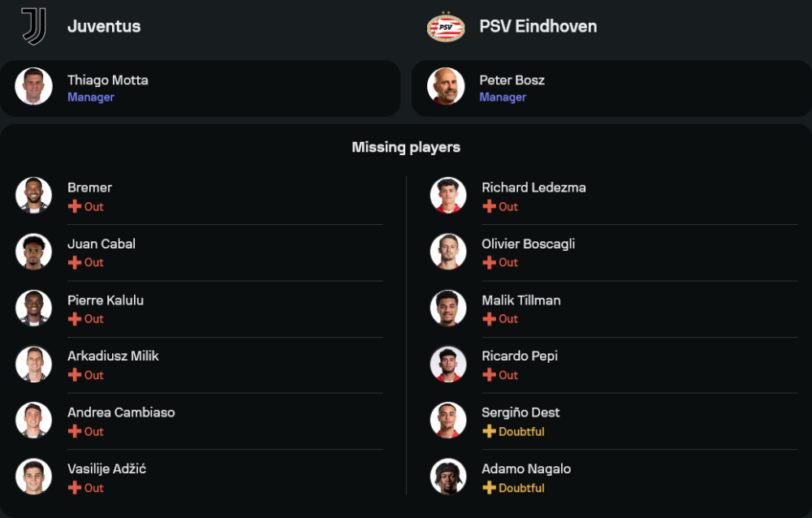Click the red injury cross under Arkadiusz Milik

click(75, 375)
